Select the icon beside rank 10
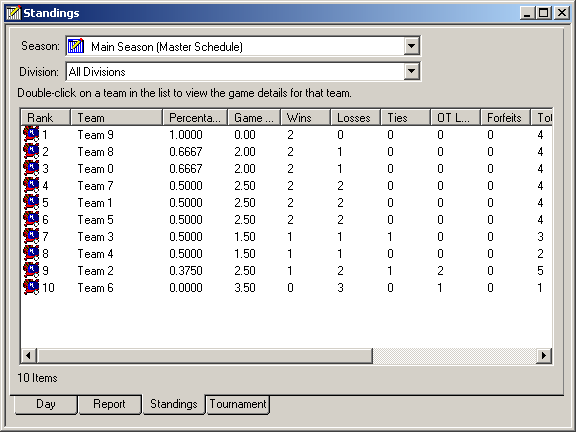This screenshot has width=576, height=432. pos(31,287)
